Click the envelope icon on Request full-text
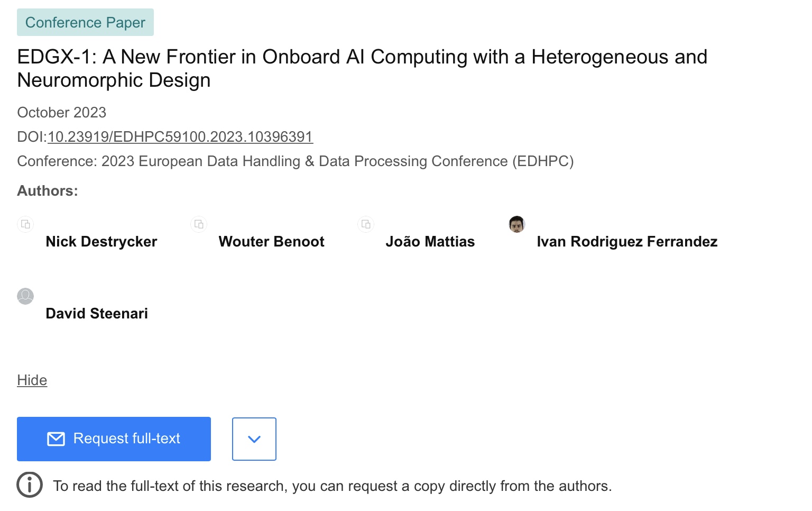Image resolution: width=812 pixels, height=511 pixels. 56,439
